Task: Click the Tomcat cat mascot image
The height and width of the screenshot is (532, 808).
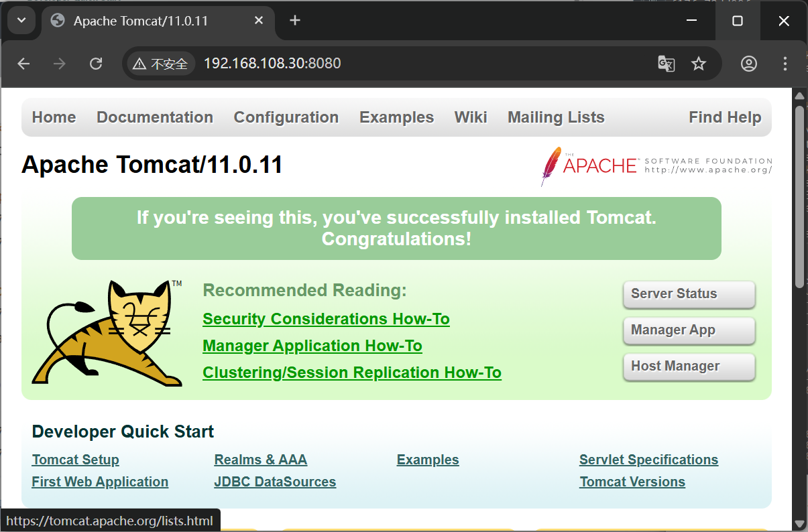Action: (107, 332)
